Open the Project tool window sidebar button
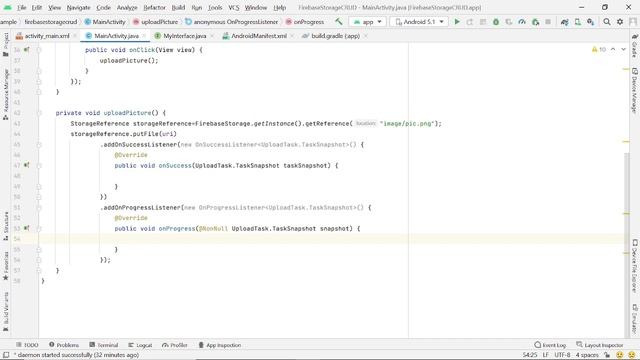 (x=6, y=44)
